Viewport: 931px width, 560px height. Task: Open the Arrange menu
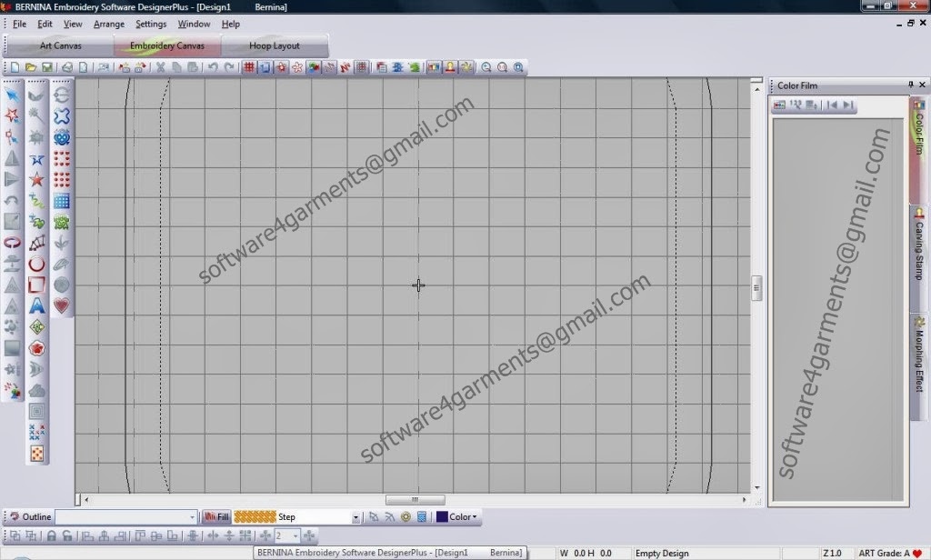pyautogui.click(x=109, y=24)
